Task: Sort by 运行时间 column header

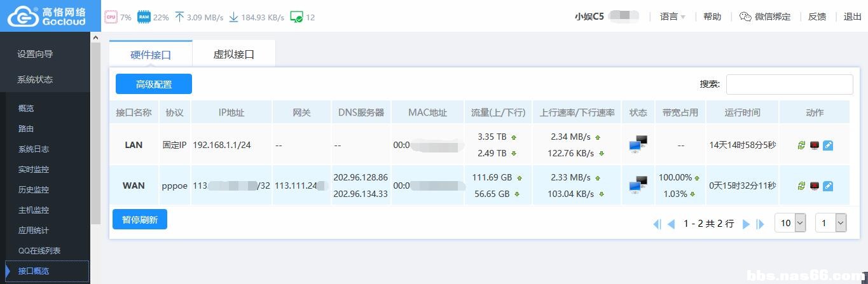Action: [x=742, y=112]
